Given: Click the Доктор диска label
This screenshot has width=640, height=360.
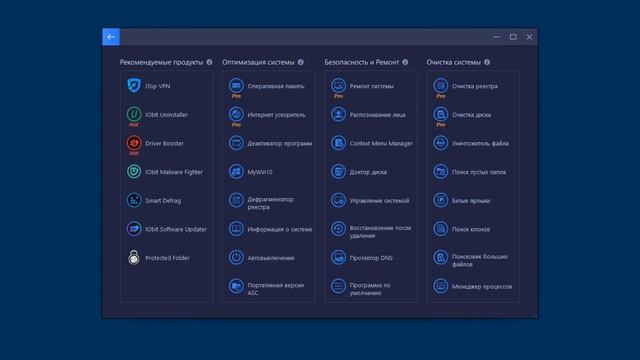Looking at the screenshot, I should [x=368, y=172].
